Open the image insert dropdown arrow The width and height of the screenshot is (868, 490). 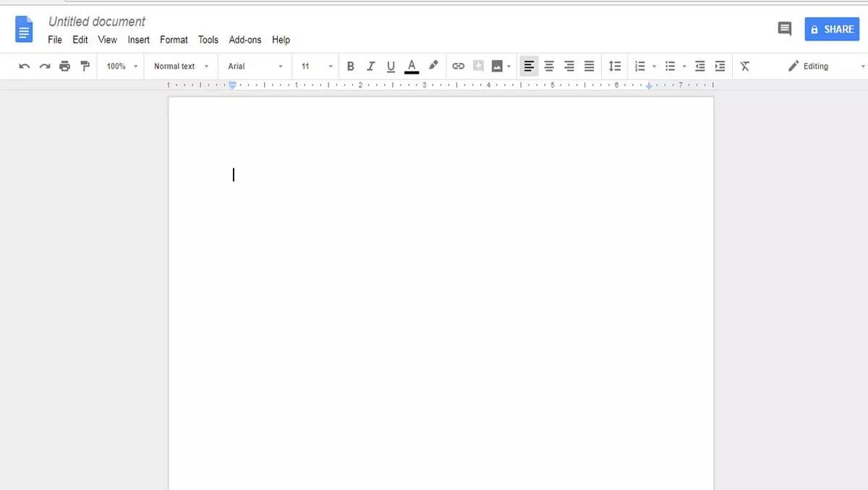pyautogui.click(x=509, y=66)
